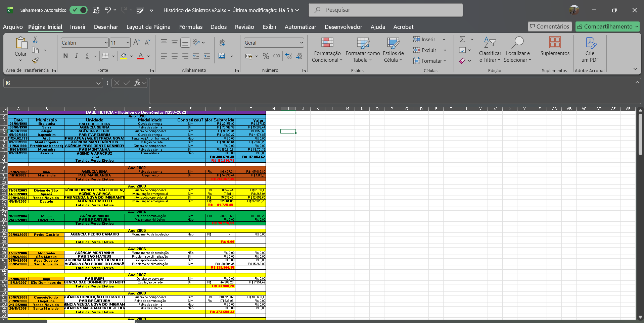Open Estilos de Célula gallery

pos(393,50)
